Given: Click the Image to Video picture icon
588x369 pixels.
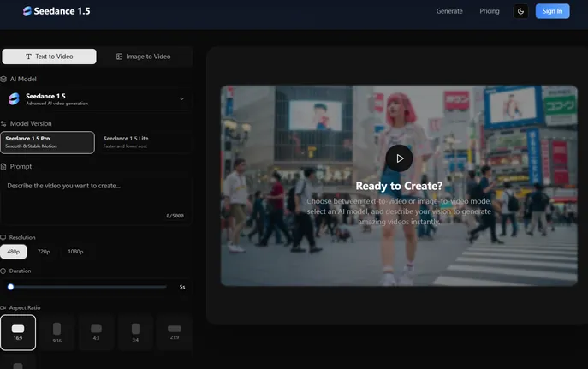Looking at the screenshot, I should pyautogui.click(x=119, y=57).
